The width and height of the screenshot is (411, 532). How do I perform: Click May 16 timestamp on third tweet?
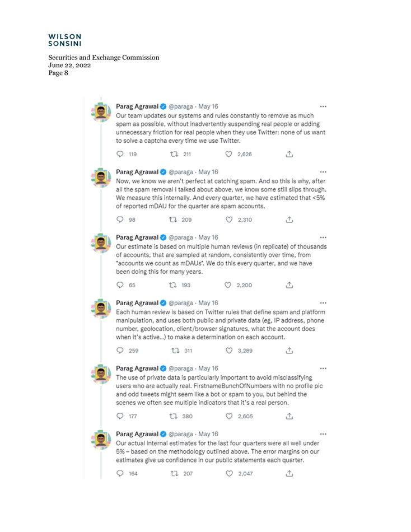coord(208,237)
